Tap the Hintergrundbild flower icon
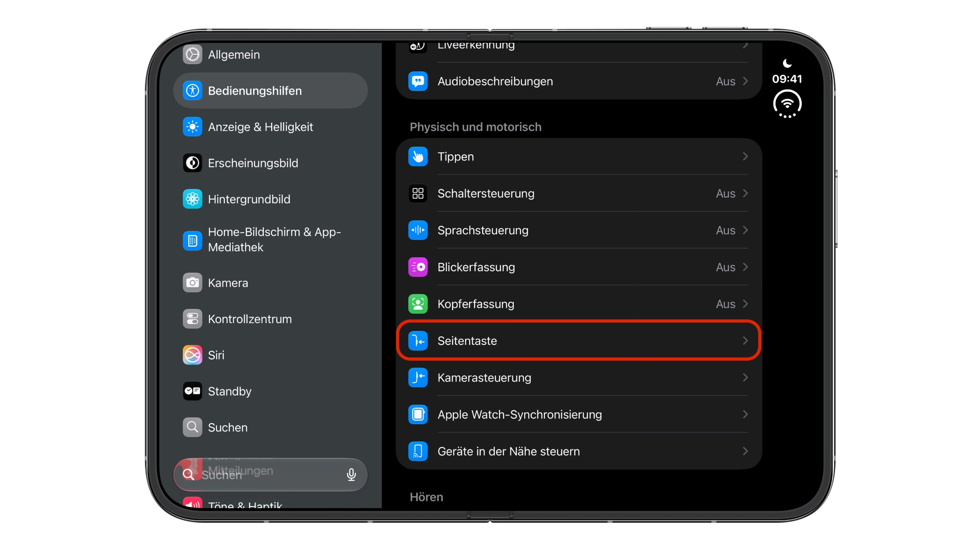Screen dimensions: 980x551 click(192, 199)
